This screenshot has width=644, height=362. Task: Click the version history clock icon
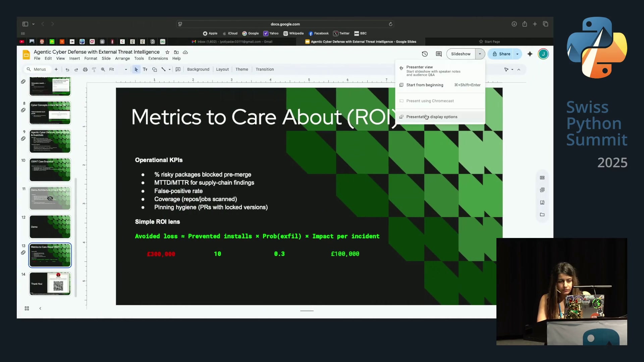click(425, 54)
